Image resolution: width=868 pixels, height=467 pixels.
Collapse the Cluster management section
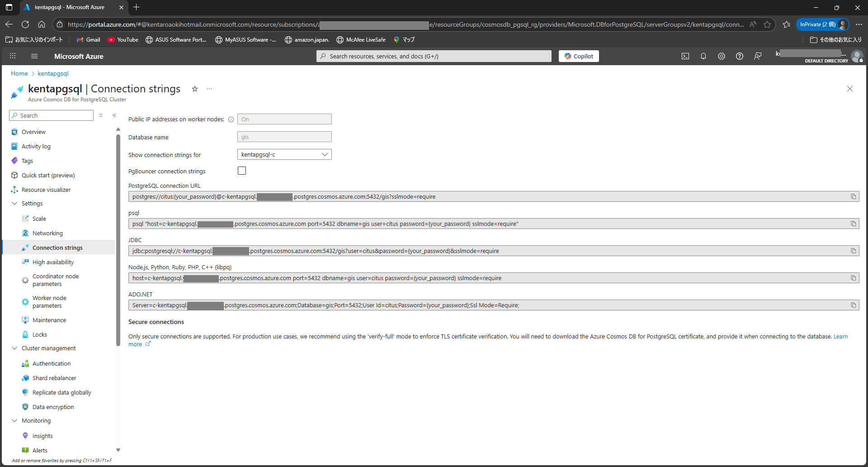coord(14,348)
